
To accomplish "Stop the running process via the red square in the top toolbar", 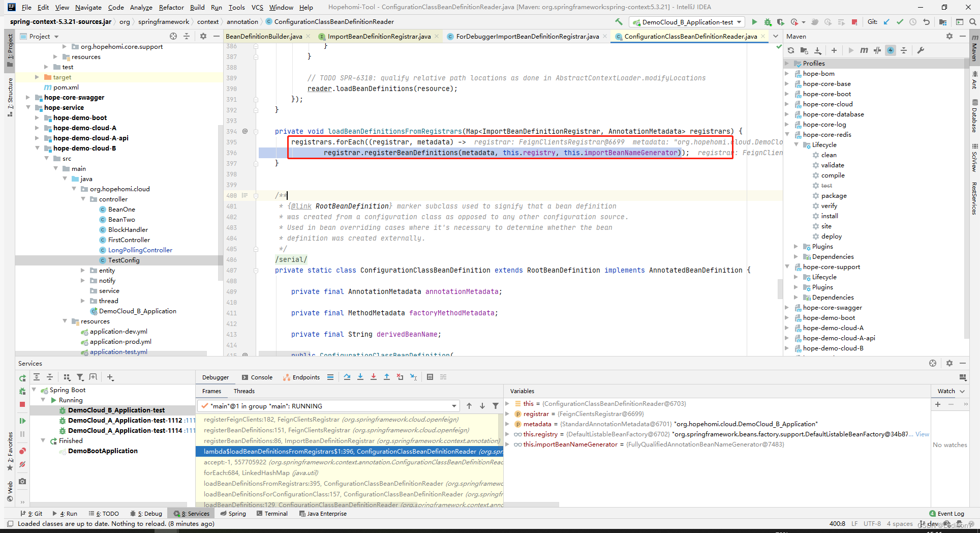I will 854,22.
